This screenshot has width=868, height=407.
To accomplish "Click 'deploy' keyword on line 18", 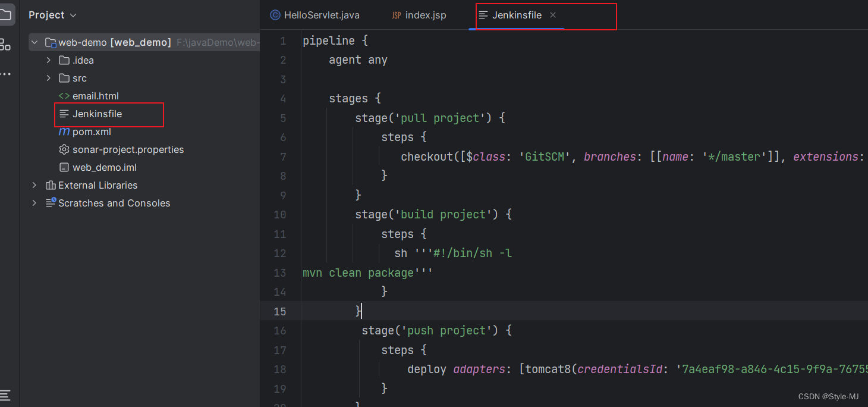I will click(x=427, y=369).
